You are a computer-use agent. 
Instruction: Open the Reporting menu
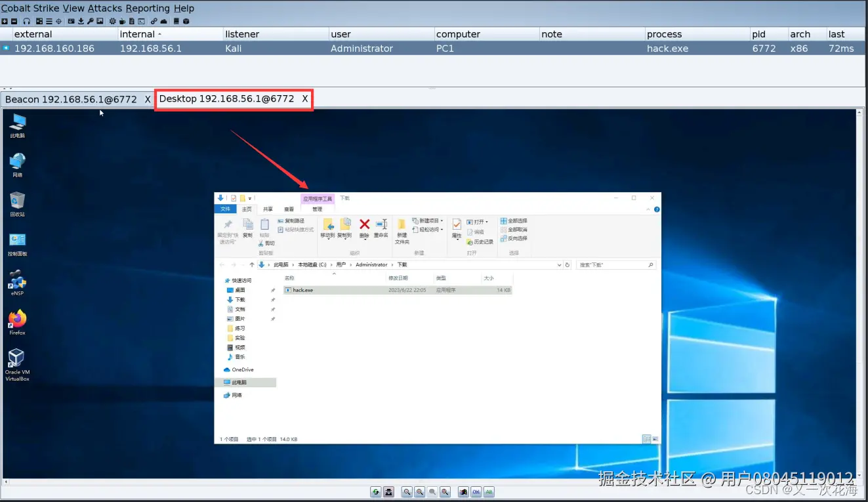148,8
